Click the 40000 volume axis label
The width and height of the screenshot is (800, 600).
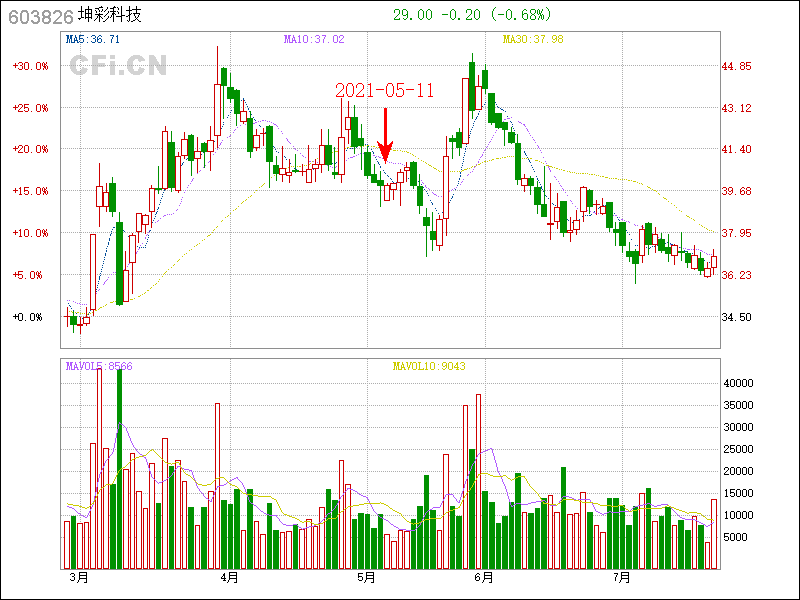click(x=738, y=383)
